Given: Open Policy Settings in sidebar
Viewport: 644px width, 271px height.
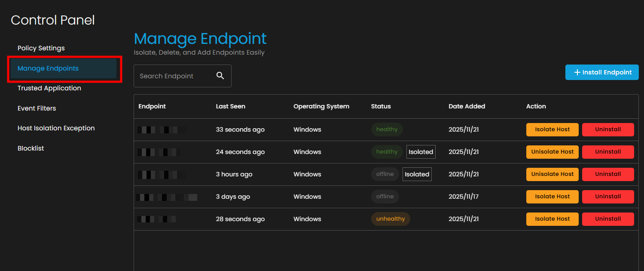Looking at the screenshot, I should point(41,48).
